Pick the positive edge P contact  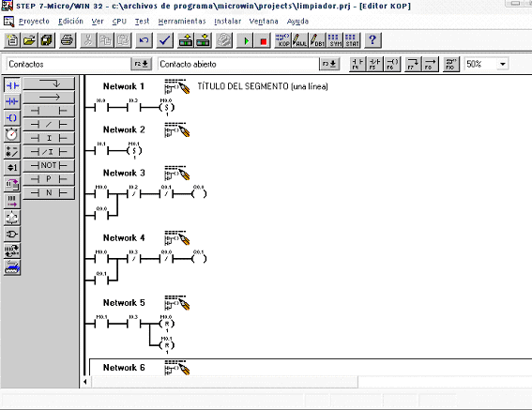pyautogui.click(x=49, y=179)
